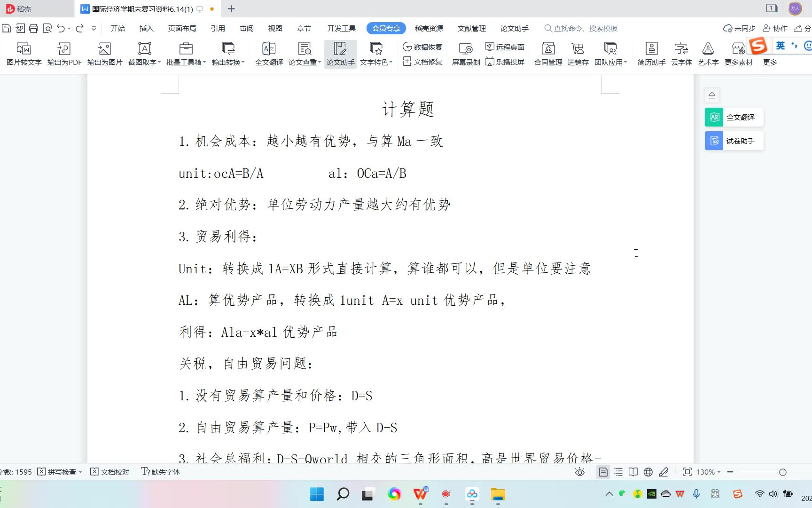This screenshot has width=812, height=508.
Task: Open 远程桌面 feature
Action: pyautogui.click(x=505, y=47)
